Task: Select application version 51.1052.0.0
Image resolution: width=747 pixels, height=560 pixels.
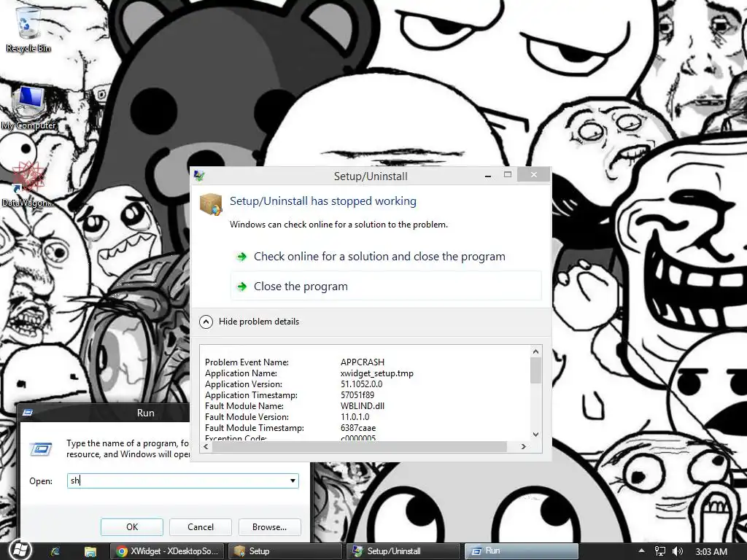Action: (x=362, y=384)
